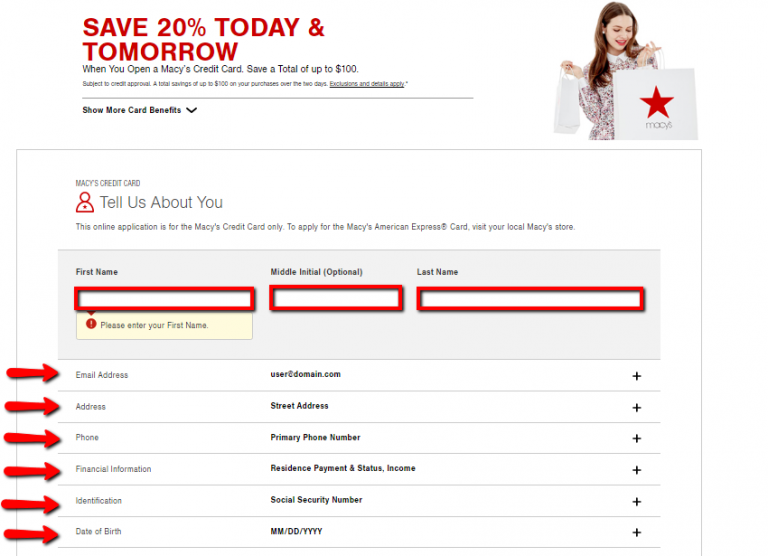Viewport: 768px width, 556px height.
Task: Click the Last Name input field
Action: pos(530,299)
